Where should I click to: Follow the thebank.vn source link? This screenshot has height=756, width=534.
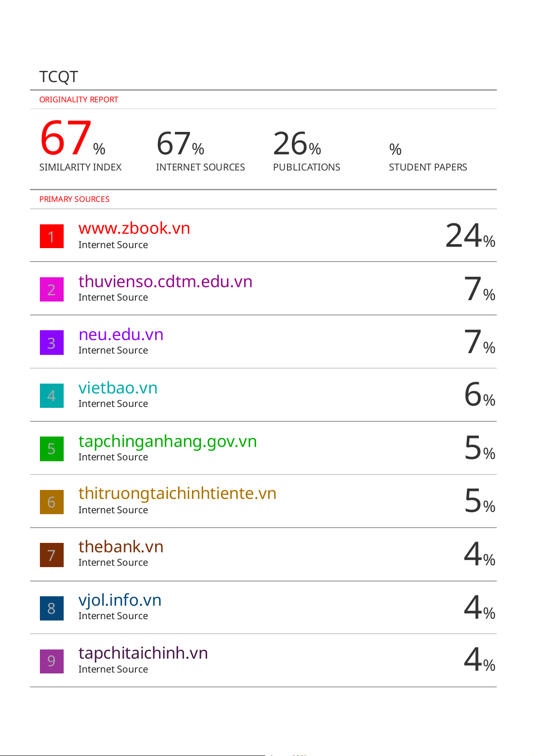(121, 547)
